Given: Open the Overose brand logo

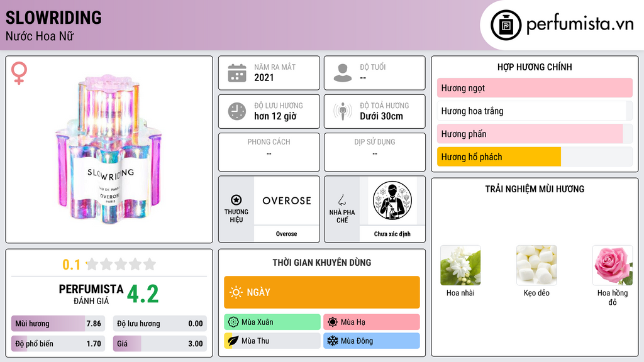Looking at the screenshot, I should tap(287, 200).
